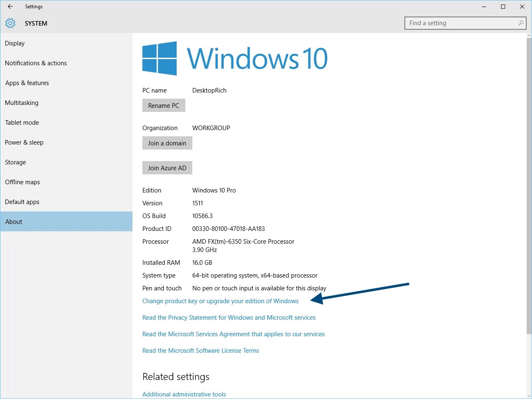
Task: Click the Rename PC button
Action: [x=164, y=105]
